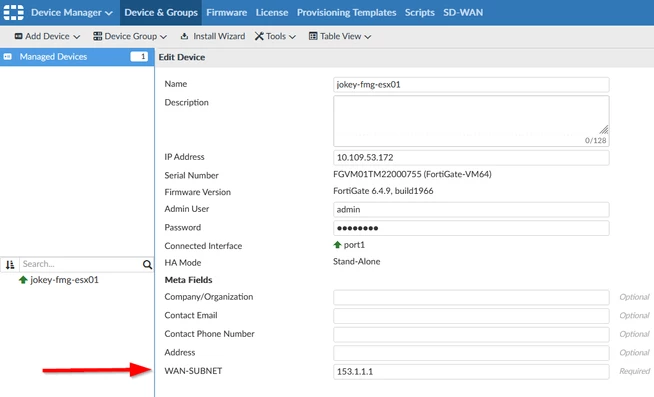The height and width of the screenshot is (397, 654).
Task: Click the Password field
Action: [x=471, y=228]
